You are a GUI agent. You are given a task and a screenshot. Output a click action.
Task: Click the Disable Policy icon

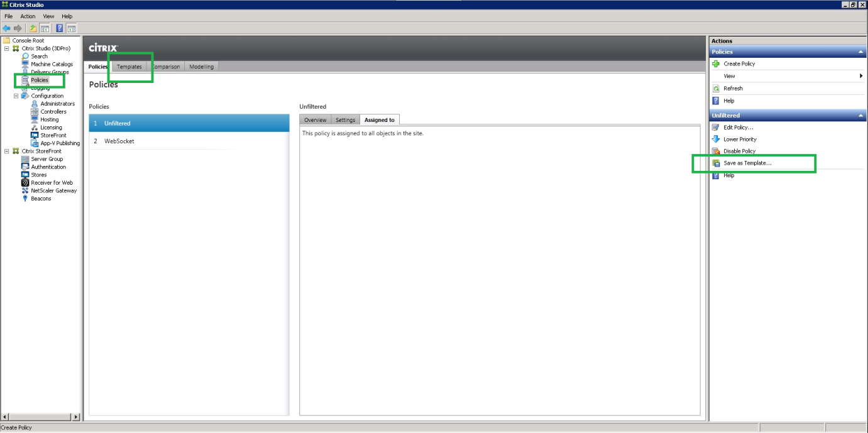click(715, 151)
